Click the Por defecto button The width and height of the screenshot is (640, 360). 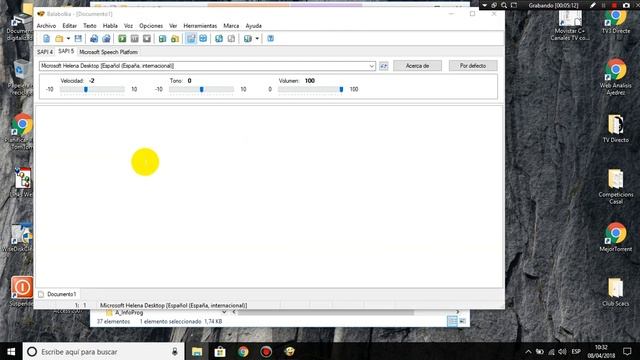click(x=473, y=66)
